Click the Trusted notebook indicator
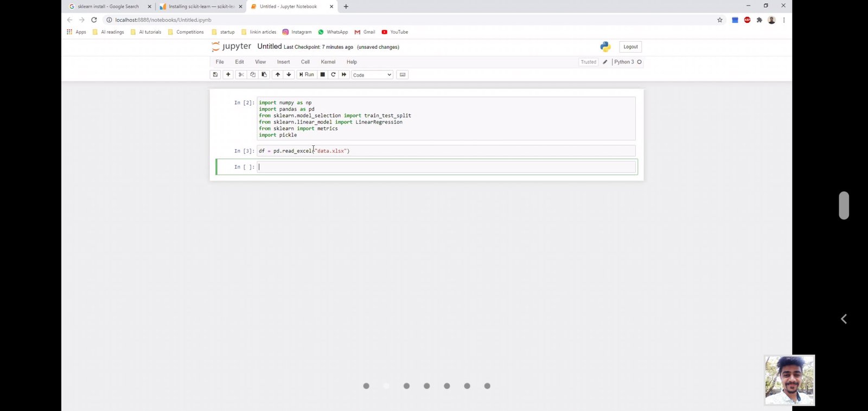 point(588,62)
